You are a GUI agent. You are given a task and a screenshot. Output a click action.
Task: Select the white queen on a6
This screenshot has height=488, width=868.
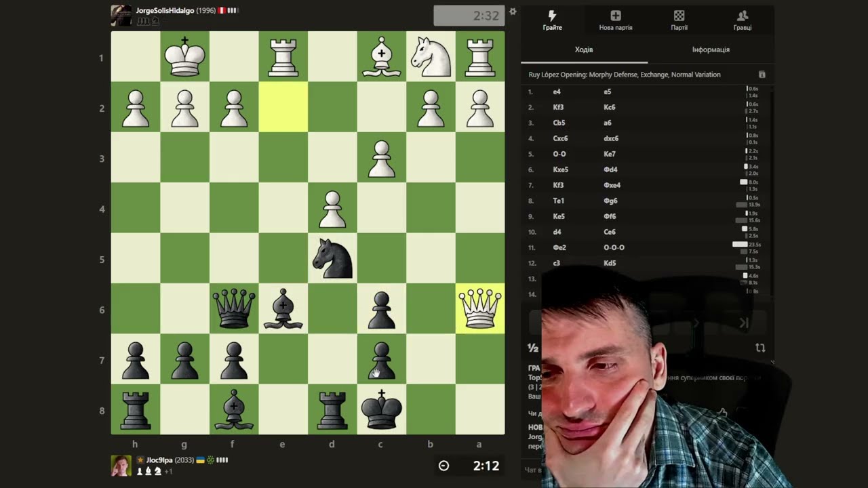click(480, 309)
